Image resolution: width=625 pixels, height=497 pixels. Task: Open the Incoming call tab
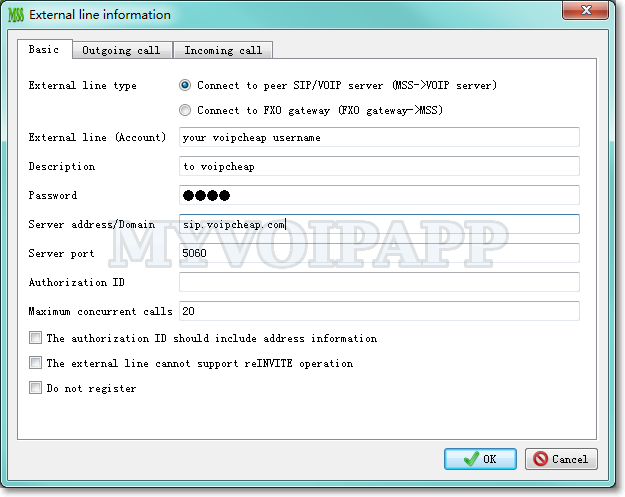pyautogui.click(x=223, y=50)
